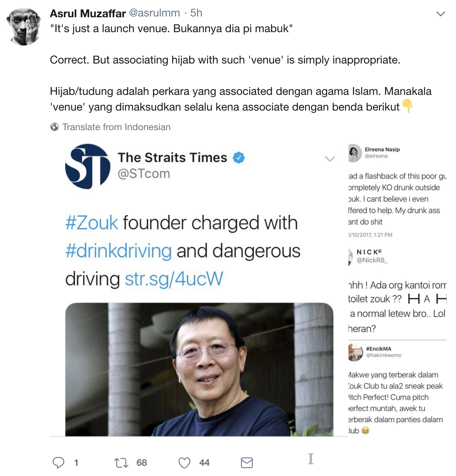Screen dimensions: 456x476
Task: Expand the Straits Times embedded tweet chevron
Action: tap(330, 158)
